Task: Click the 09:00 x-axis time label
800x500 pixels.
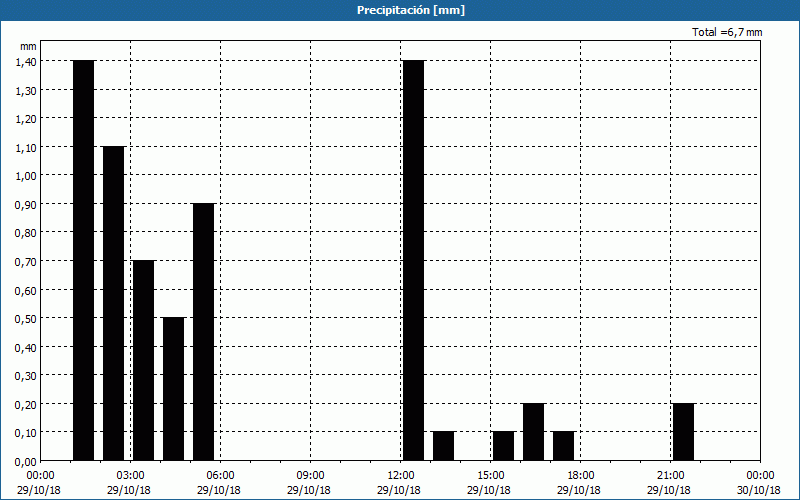Action: (311, 476)
